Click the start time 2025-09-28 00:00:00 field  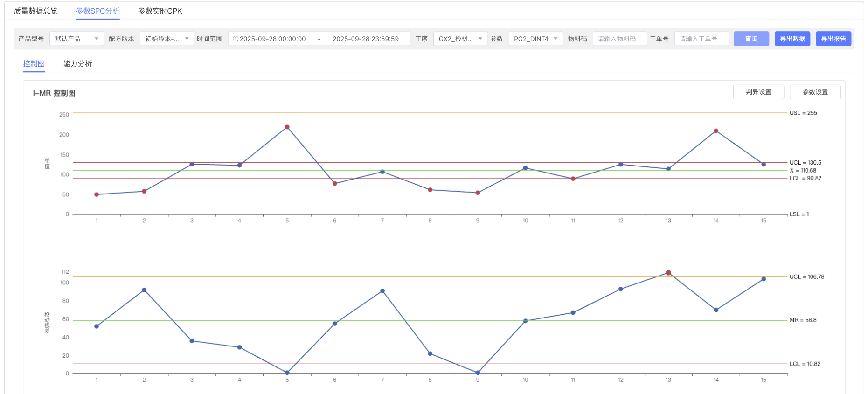click(273, 39)
